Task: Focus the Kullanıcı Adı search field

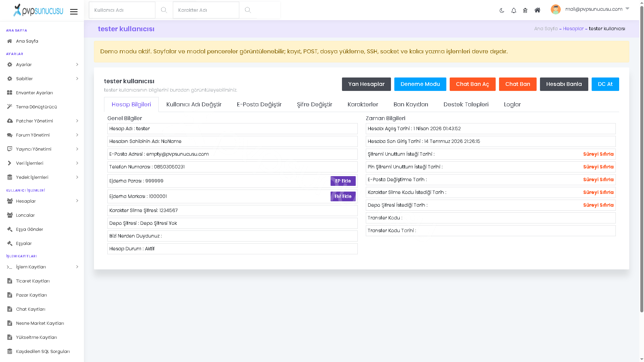Action: tap(122, 10)
